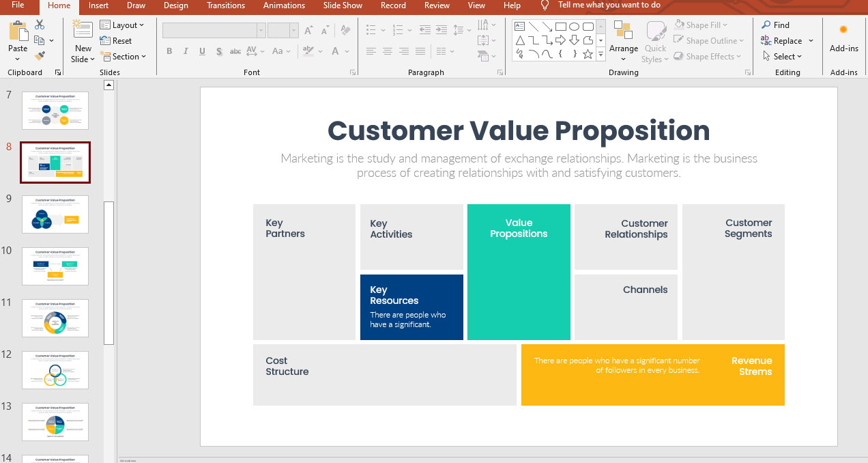Open the font name combo box arrow
The width and height of the screenshot is (868, 463).
261,30
